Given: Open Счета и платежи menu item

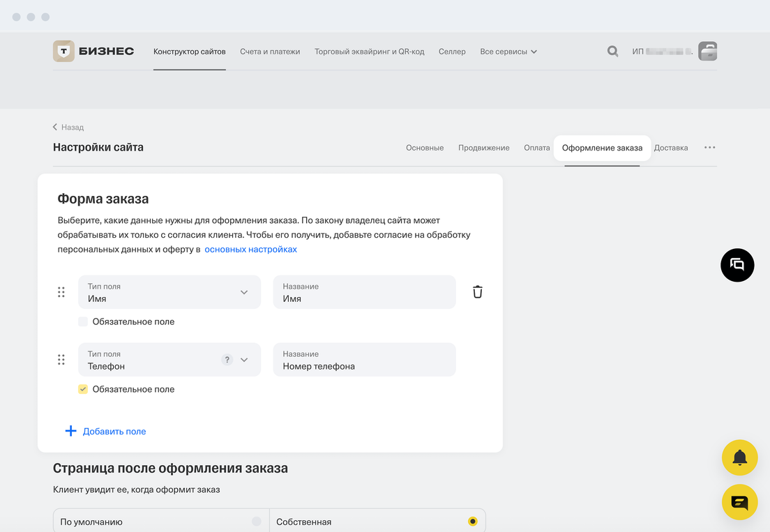Looking at the screenshot, I should point(270,52).
